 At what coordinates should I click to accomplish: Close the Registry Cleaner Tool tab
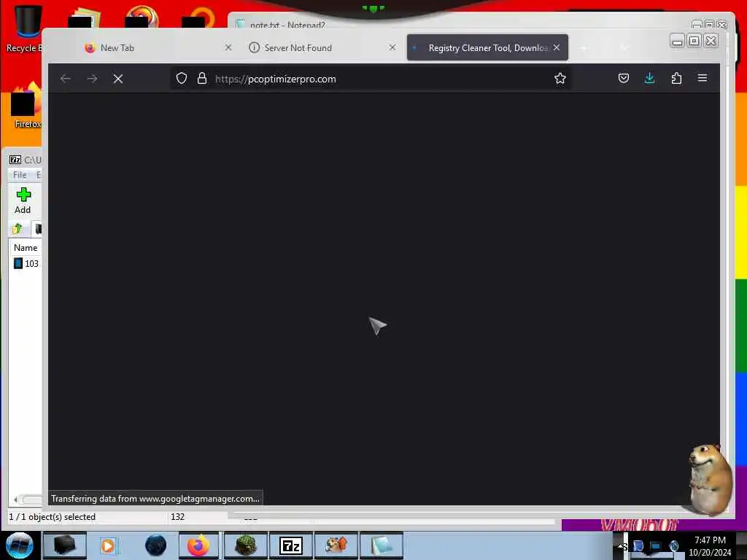557,47
